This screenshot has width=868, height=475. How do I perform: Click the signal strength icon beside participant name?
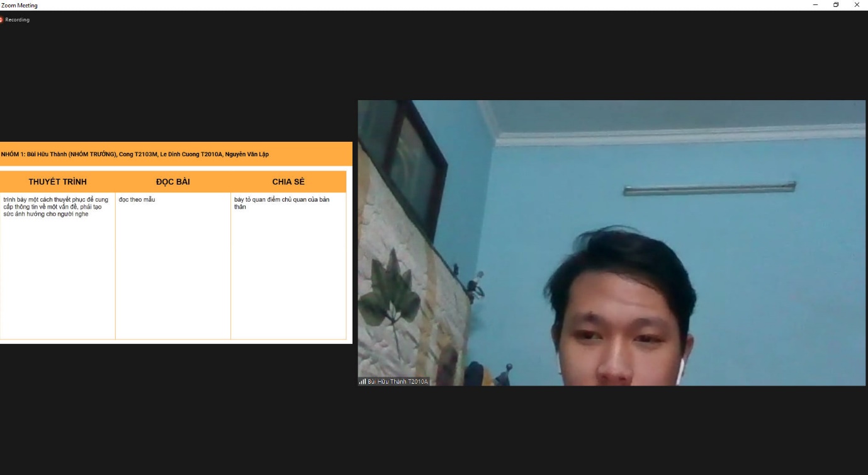(x=363, y=382)
